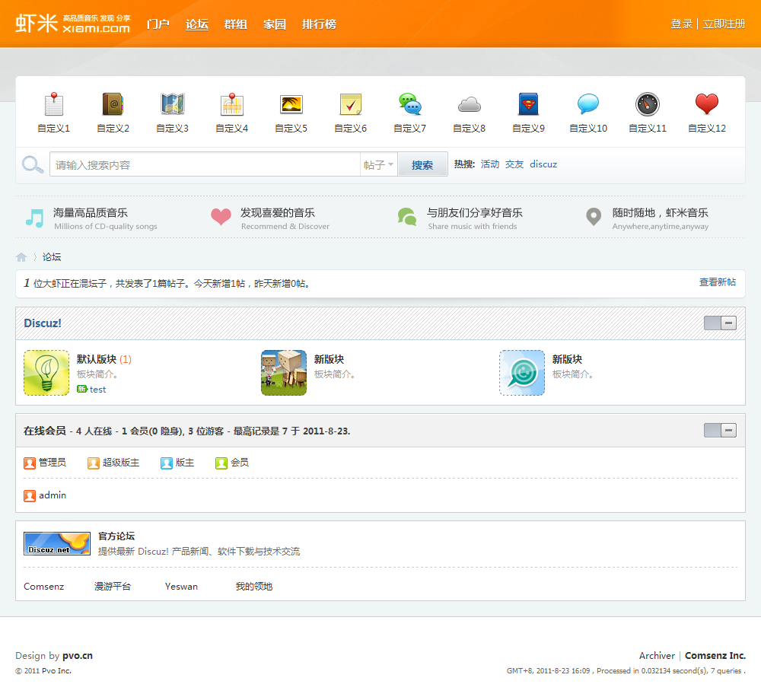Open 新版块 next to robots thumbnail
This screenshot has width=761, height=700.
329,359
